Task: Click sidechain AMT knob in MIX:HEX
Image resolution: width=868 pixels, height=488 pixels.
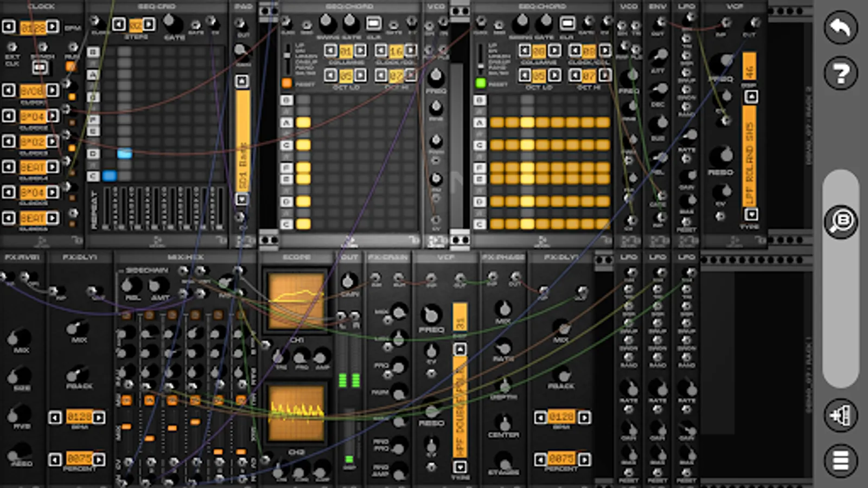Action: [159, 285]
